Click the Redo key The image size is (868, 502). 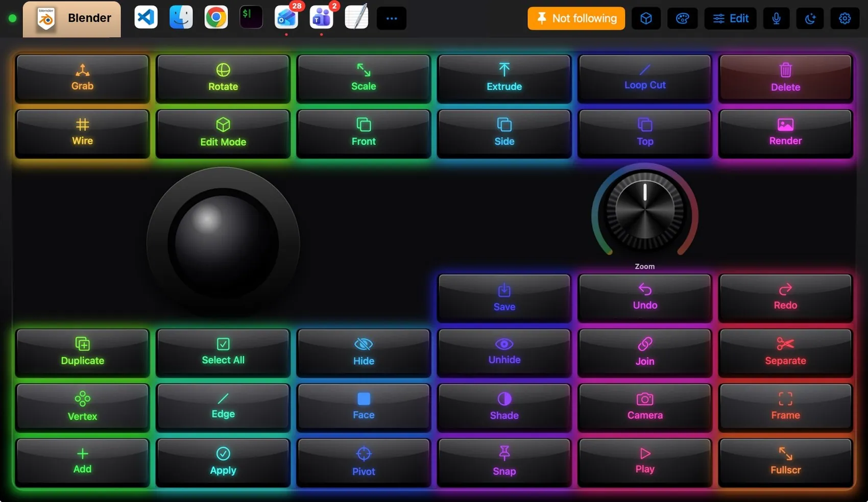(x=785, y=298)
